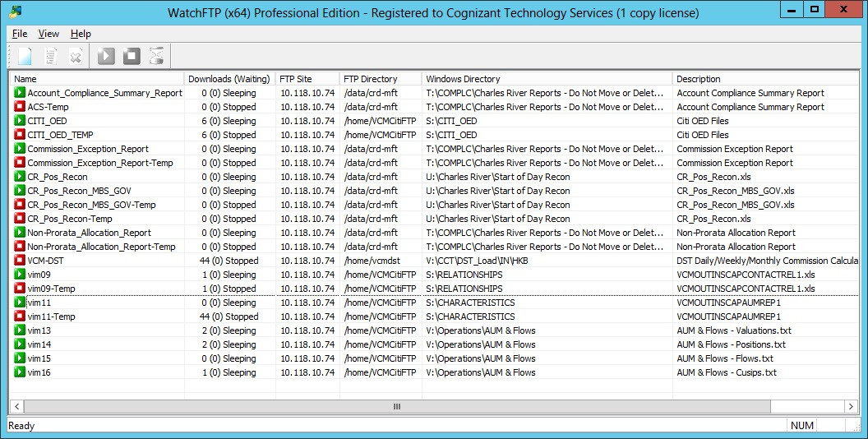This screenshot has height=439, width=868.
Task: Click green status icon of vim14
Action: 20,344
